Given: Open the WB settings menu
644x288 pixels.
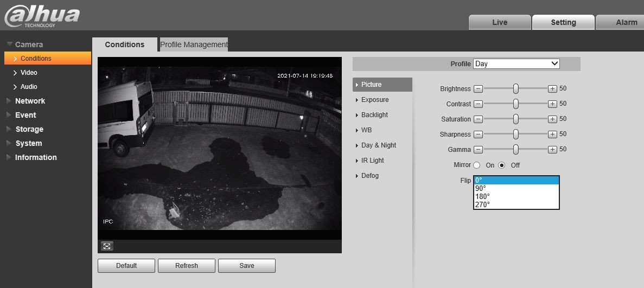Looking at the screenshot, I should [x=366, y=130].
